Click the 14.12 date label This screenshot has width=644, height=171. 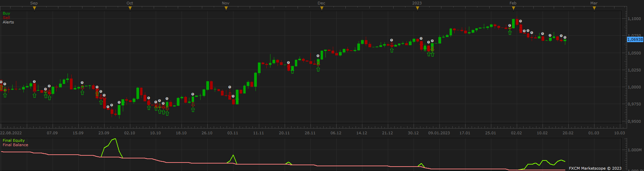click(x=362, y=133)
